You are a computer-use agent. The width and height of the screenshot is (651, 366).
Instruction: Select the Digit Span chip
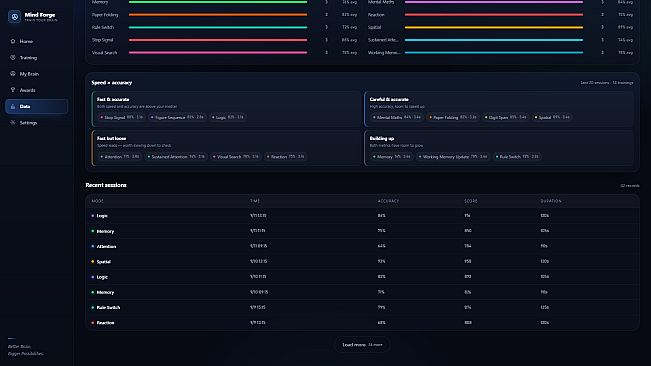point(505,117)
